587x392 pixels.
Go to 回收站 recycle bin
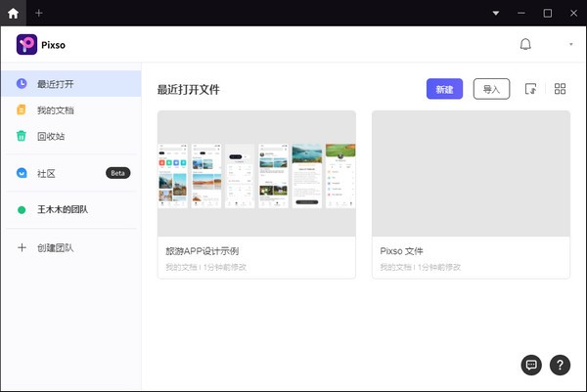click(51, 137)
